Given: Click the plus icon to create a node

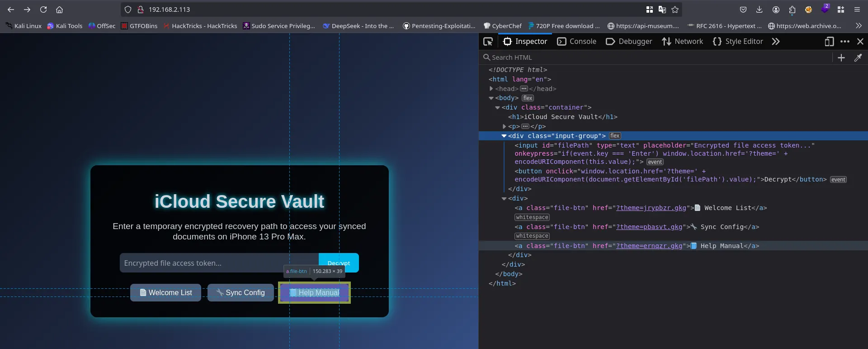Looking at the screenshot, I should pyautogui.click(x=841, y=57).
